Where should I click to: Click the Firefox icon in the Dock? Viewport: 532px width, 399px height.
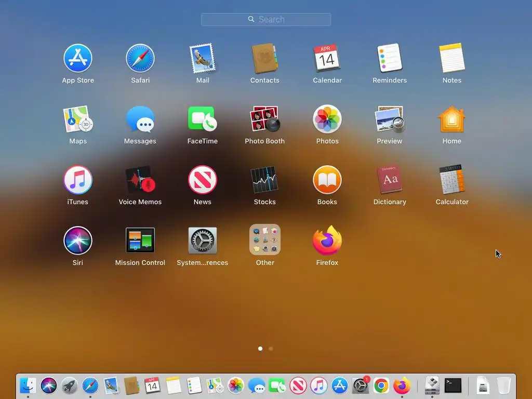[402, 386]
